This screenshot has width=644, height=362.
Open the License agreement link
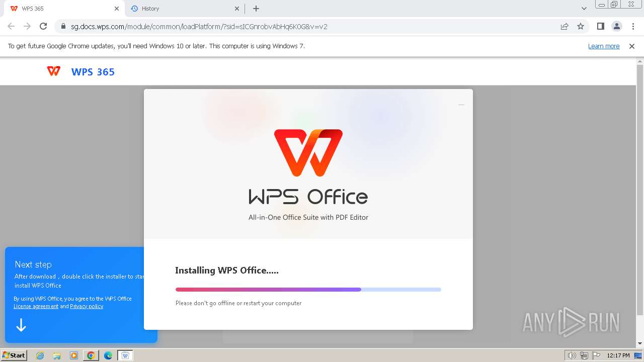coord(36,306)
